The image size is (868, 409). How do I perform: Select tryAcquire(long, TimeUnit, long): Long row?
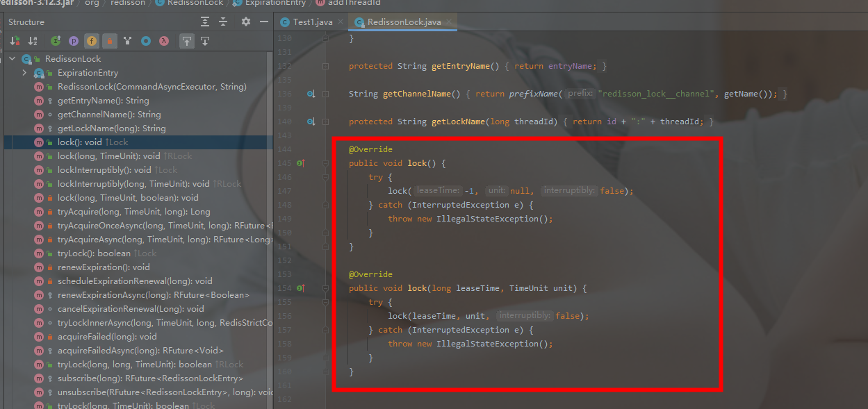138,212
